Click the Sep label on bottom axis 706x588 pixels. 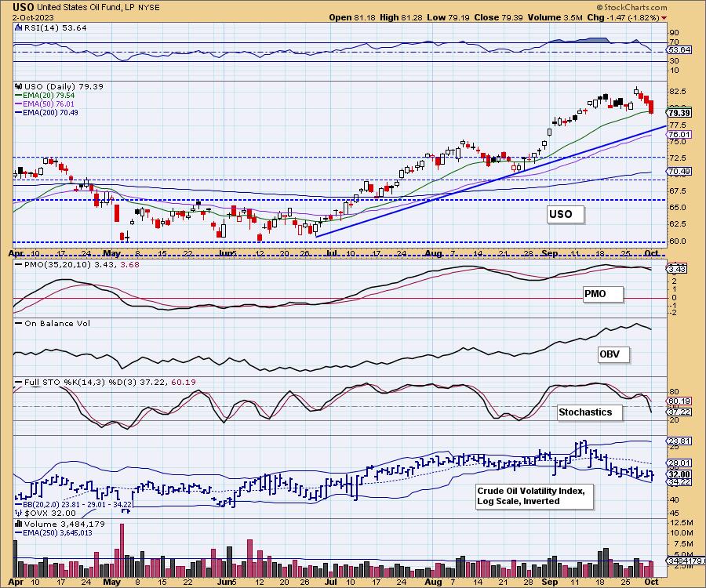coord(549,582)
